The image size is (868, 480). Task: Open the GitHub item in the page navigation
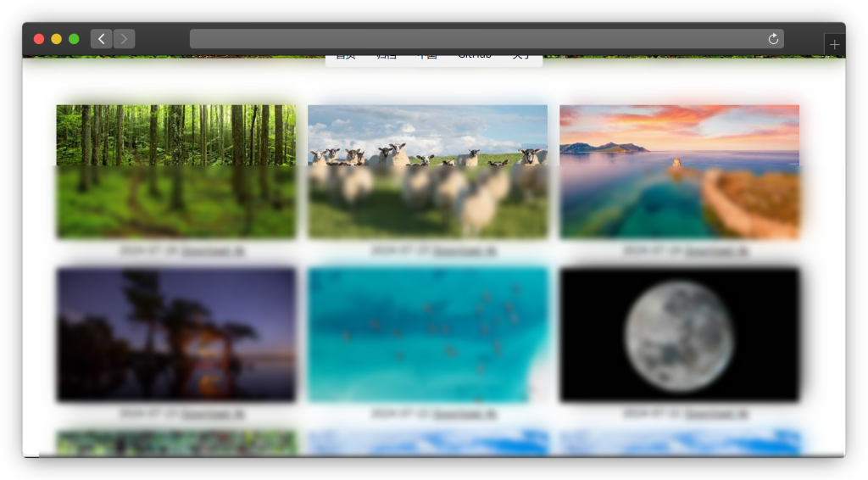pyautogui.click(x=474, y=56)
